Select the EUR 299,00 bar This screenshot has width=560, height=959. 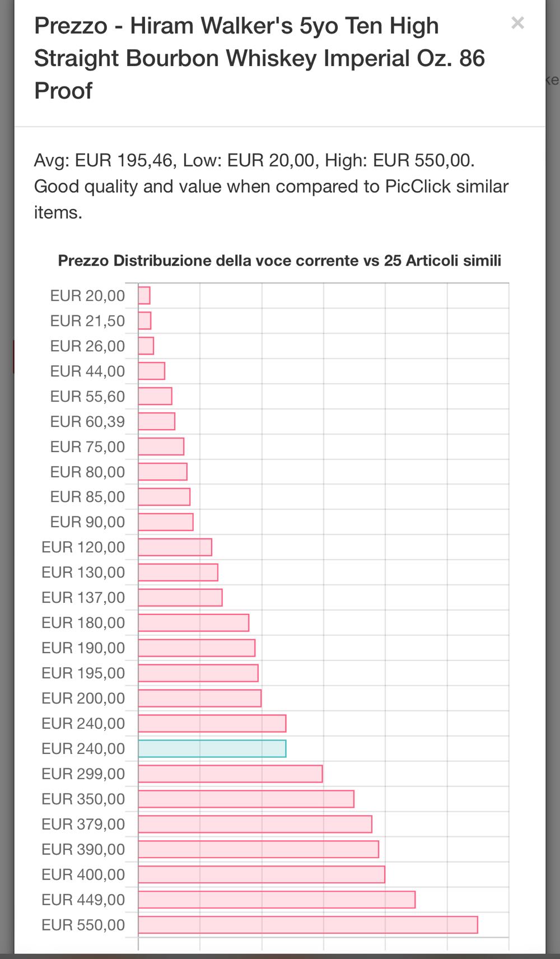click(x=230, y=774)
